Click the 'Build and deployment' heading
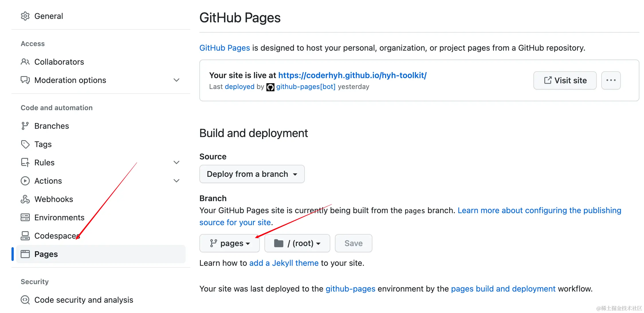Viewport: 644px width, 313px height. point(254,133)
